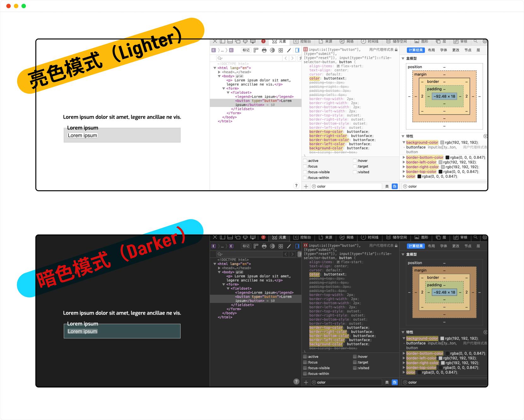
Task: Click background-color swatch in light-mode computed panel
Action: [442, 143]
